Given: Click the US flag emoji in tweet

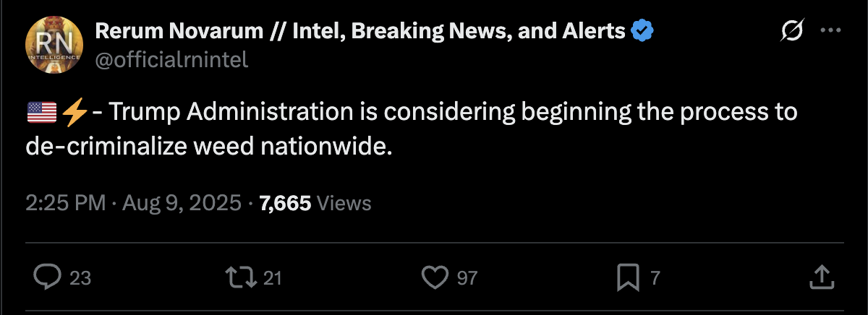Looking at the screenshot, I should (x=41, y=113).
